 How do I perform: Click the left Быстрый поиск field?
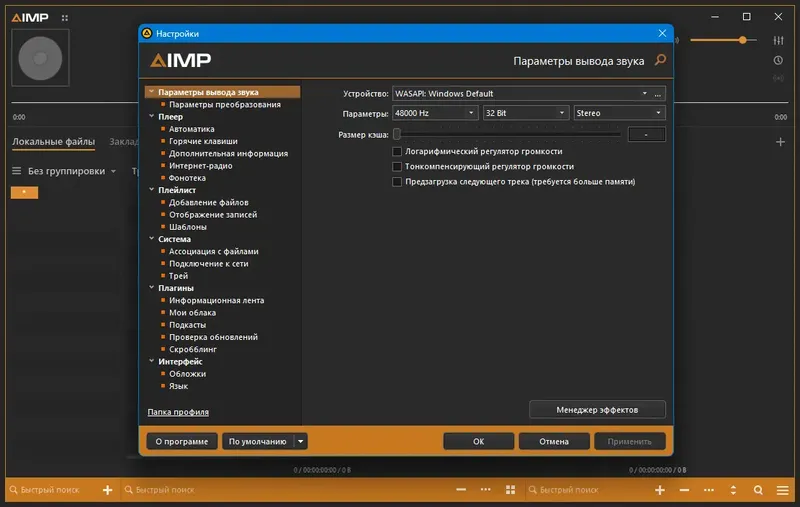point(50,490)
